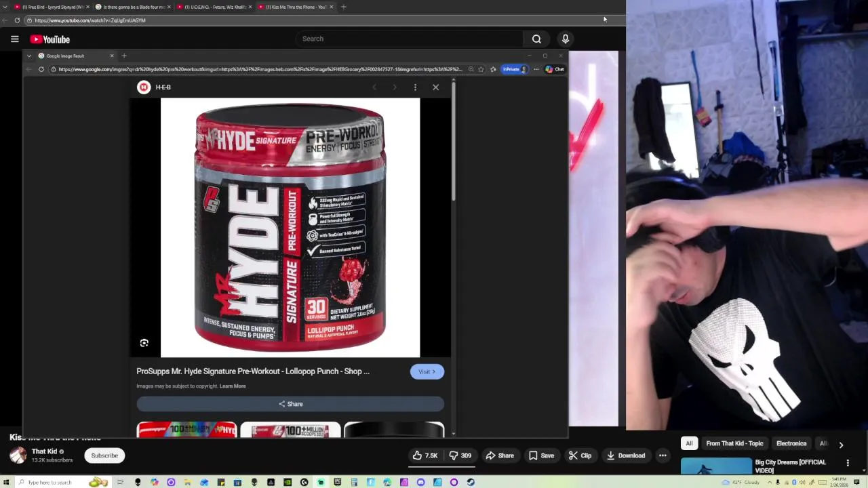
Task: Open more video actions ellipsis
Action: coord(663,455)
